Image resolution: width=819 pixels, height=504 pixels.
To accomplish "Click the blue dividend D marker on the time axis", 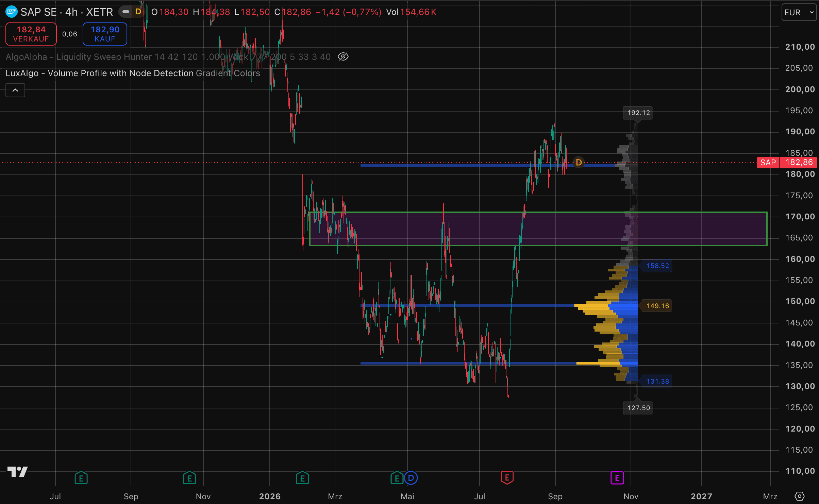I will pos(411,478).
